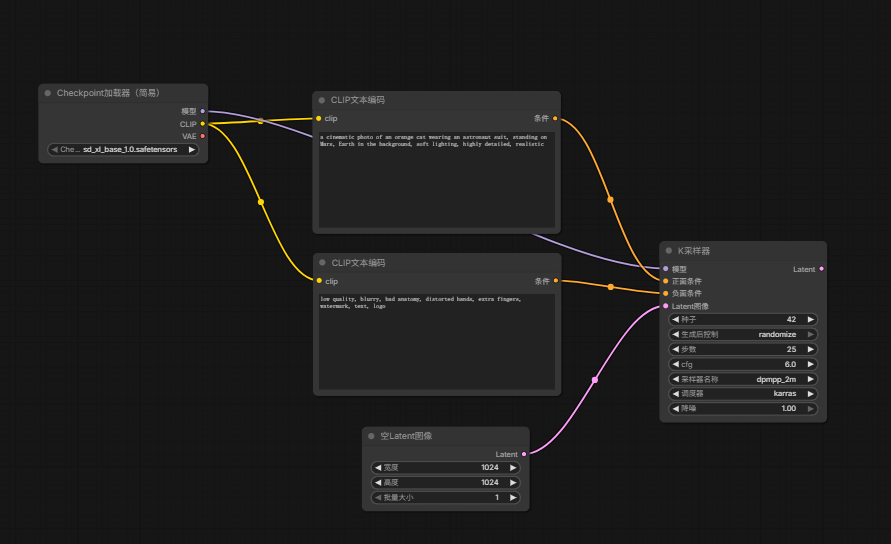Screen dimensions: 891x544
Task: Increase 种子 with its right arrow
Action: [811, 319]
